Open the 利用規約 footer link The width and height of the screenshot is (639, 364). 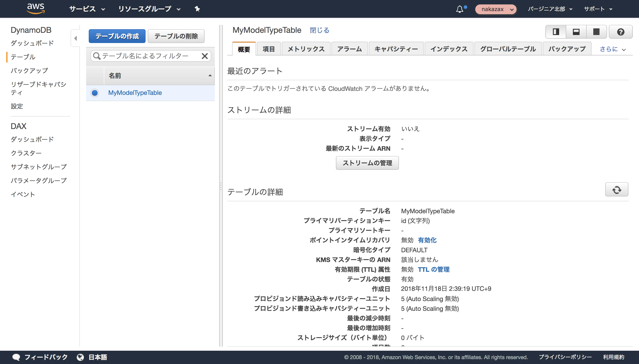tap(613, 357)
